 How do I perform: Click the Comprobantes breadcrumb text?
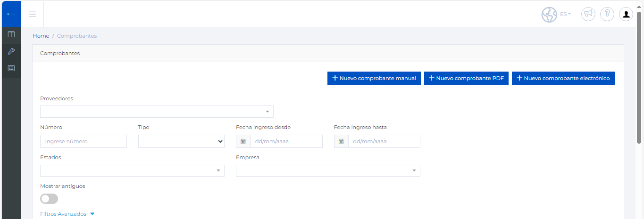(77, 36)
